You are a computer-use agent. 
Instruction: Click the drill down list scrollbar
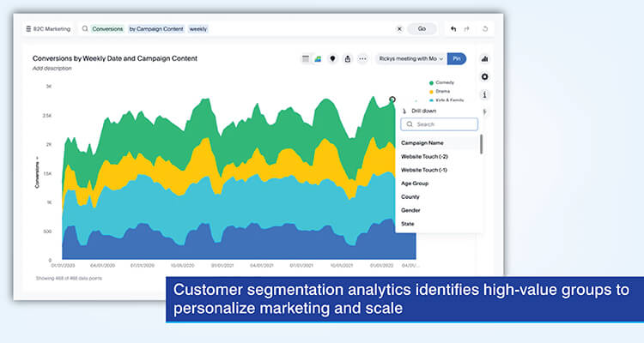point(481,144)
